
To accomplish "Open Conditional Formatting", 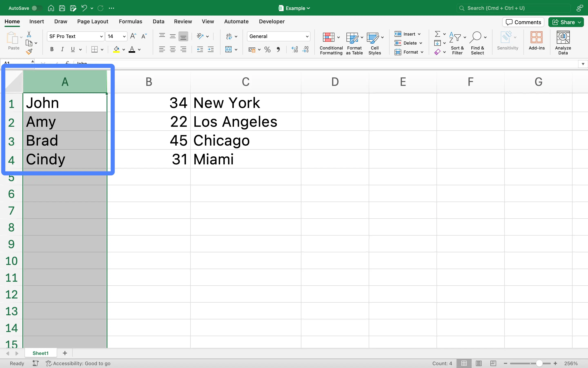I will coord(331,43).
